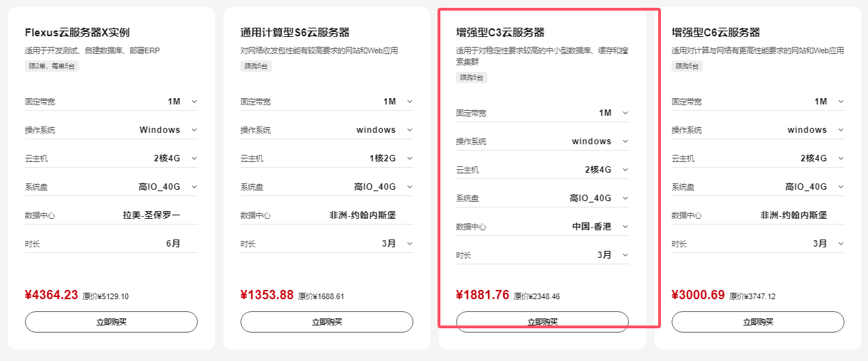Image resolution: width=868 pixels, height=361 pixels.
Task: Click the Flexus云服务器X实例 title
Action: pos(77,33)
